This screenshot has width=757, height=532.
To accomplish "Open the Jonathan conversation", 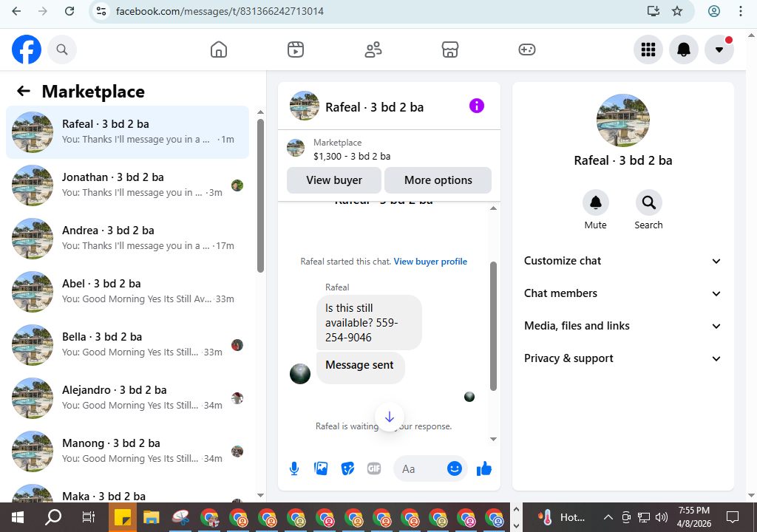I will pyautogui.click(x=127, y=185).
